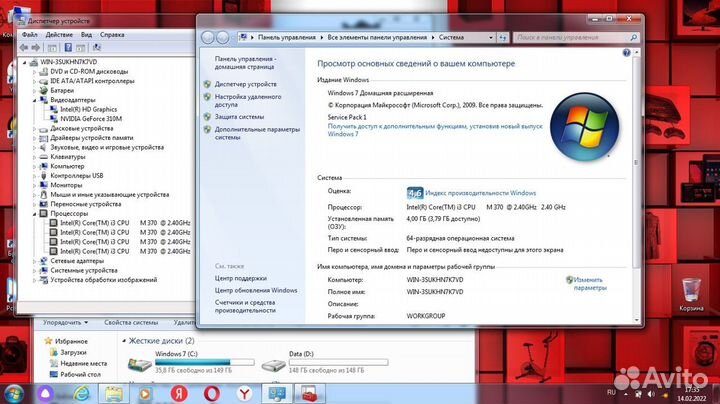Launch Yandex Browser 'Y' taskbar icon
The width and height of the screenshot is (720, 404).
[244, 394]
